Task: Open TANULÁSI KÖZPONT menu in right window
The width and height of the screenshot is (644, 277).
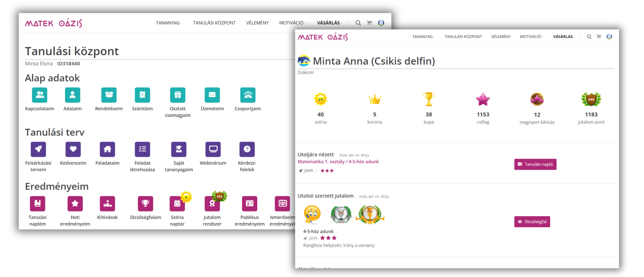Action: (463, 37)
